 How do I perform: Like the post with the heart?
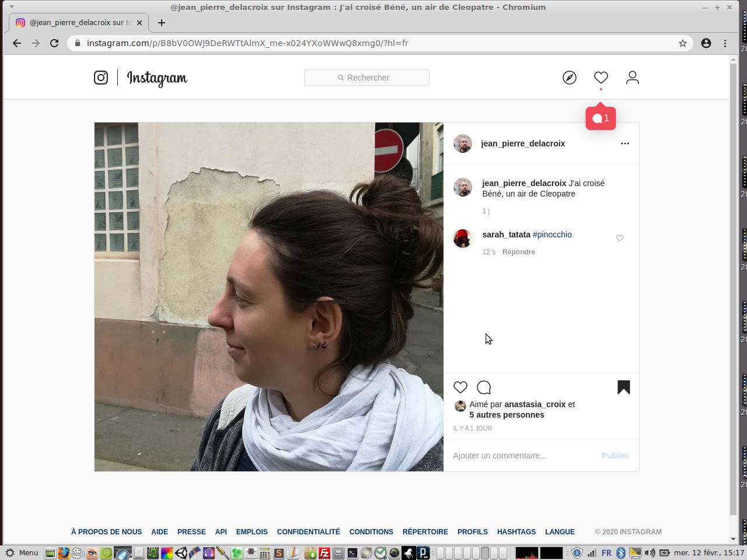pos(460,387)
